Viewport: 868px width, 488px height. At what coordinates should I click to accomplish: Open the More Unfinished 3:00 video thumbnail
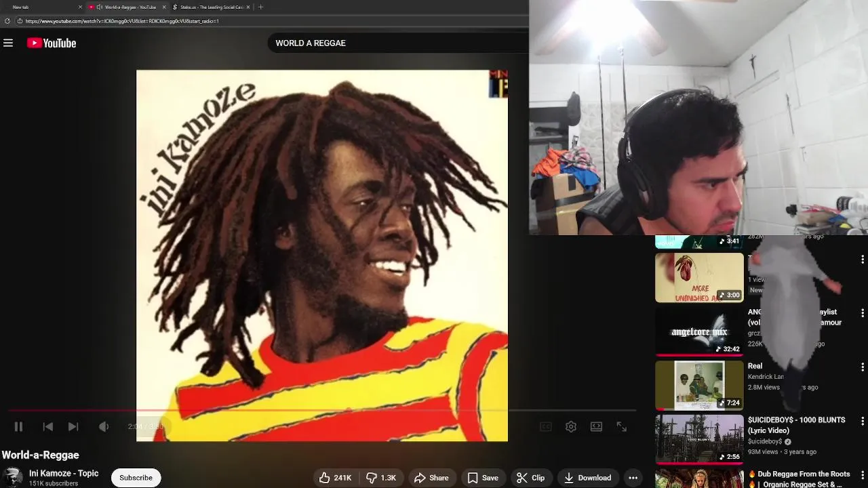[699, 278]
